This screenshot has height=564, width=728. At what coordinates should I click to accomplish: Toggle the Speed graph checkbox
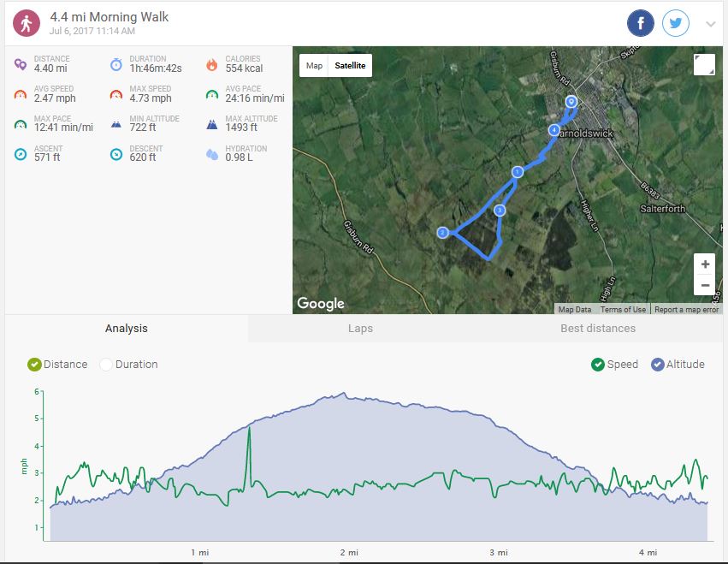(598, 365)
